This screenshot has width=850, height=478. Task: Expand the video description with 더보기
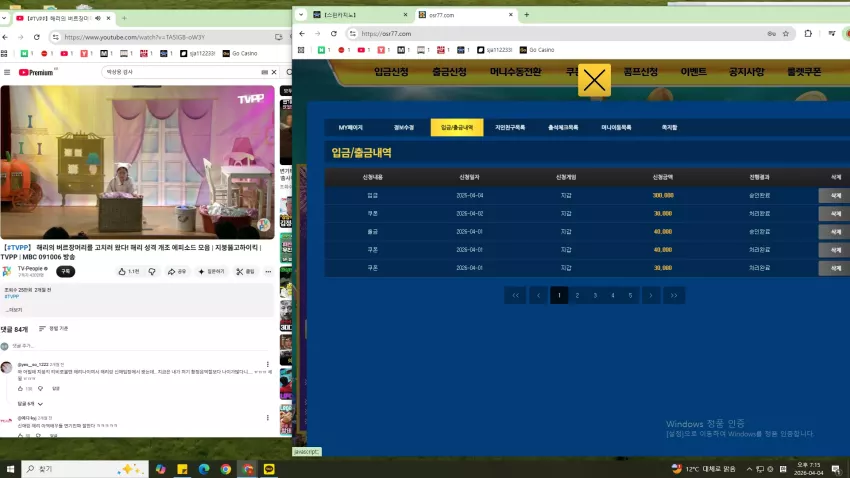coord(14,310)
